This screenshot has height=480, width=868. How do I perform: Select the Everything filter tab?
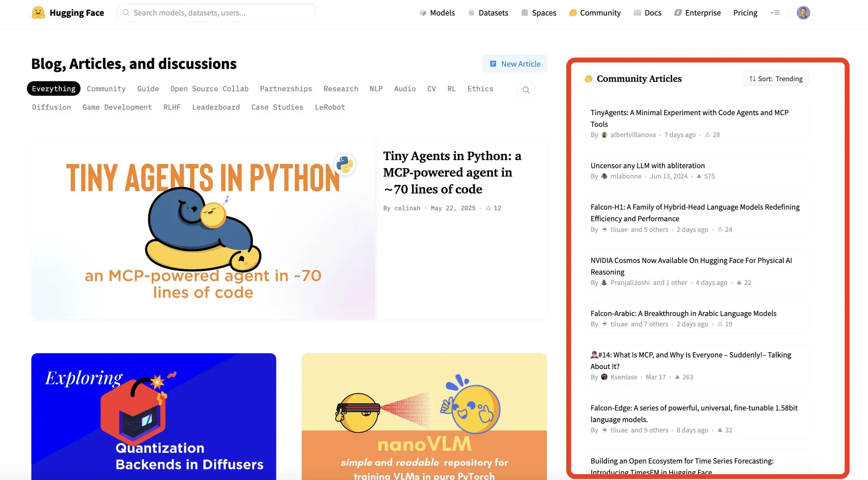[54, 89]
